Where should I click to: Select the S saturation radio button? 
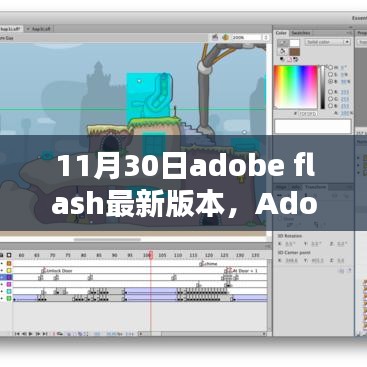click(x=330, y=74)
